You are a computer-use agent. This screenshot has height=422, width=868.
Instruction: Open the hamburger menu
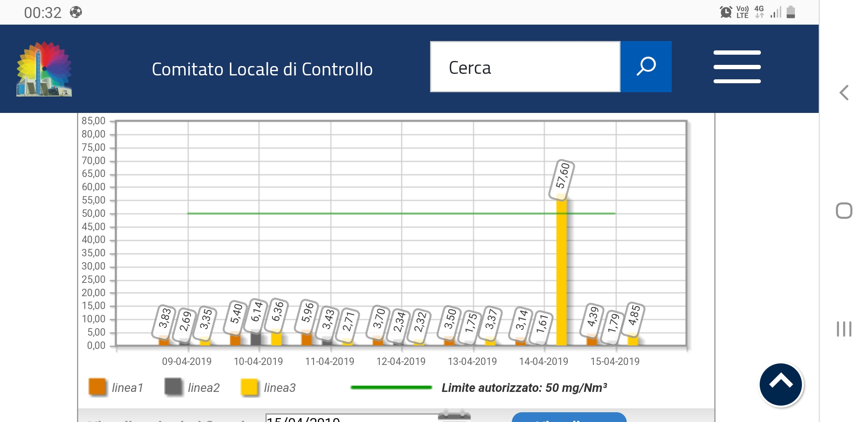737,67
